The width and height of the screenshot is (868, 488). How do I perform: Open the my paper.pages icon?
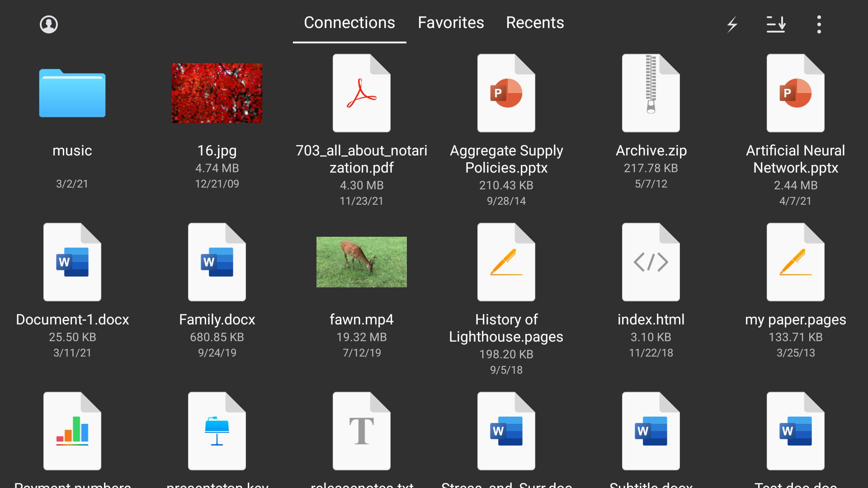(796, 262)
